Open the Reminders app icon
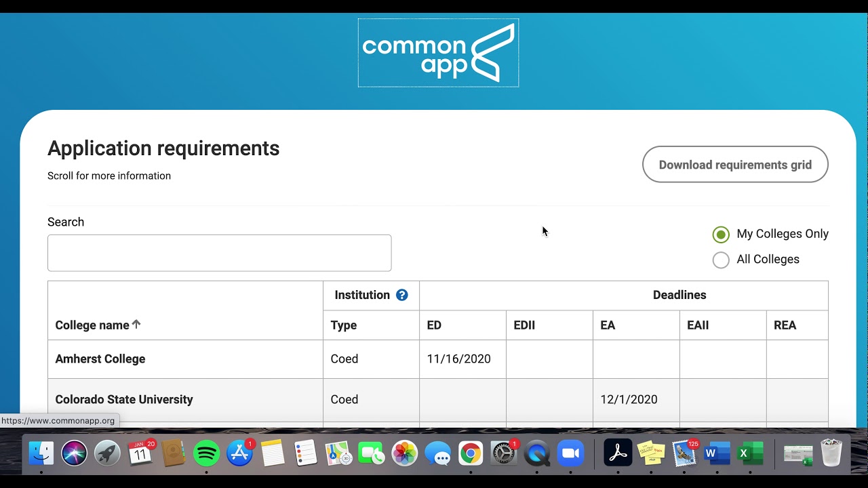Screen dimensions: 868x488 point(306,453)
